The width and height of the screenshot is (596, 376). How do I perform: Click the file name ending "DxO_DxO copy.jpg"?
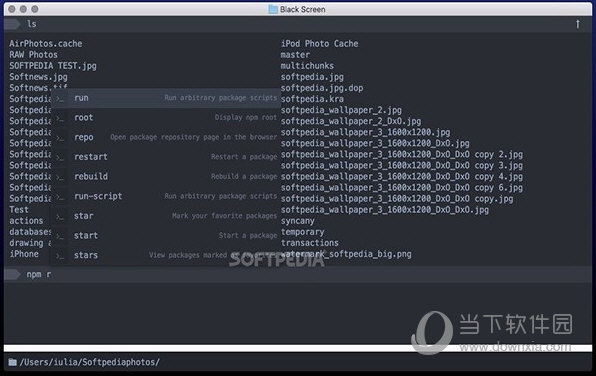coord(397,198)
